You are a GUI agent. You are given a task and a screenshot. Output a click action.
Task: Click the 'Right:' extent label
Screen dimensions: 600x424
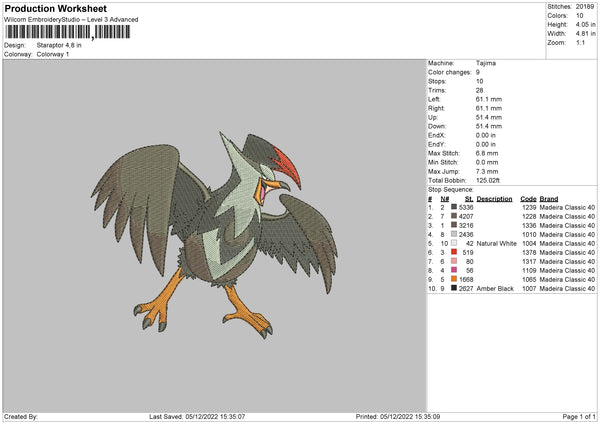(436, 108)
